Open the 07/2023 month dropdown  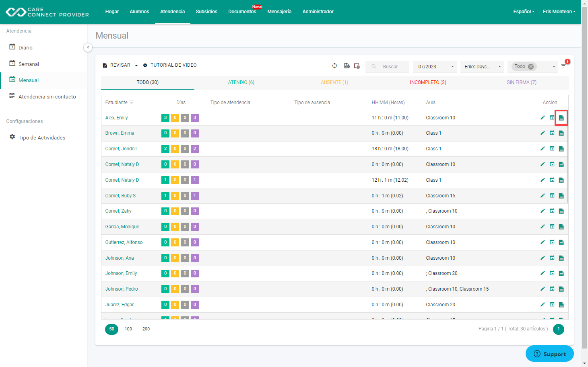(x=435, y=66)
